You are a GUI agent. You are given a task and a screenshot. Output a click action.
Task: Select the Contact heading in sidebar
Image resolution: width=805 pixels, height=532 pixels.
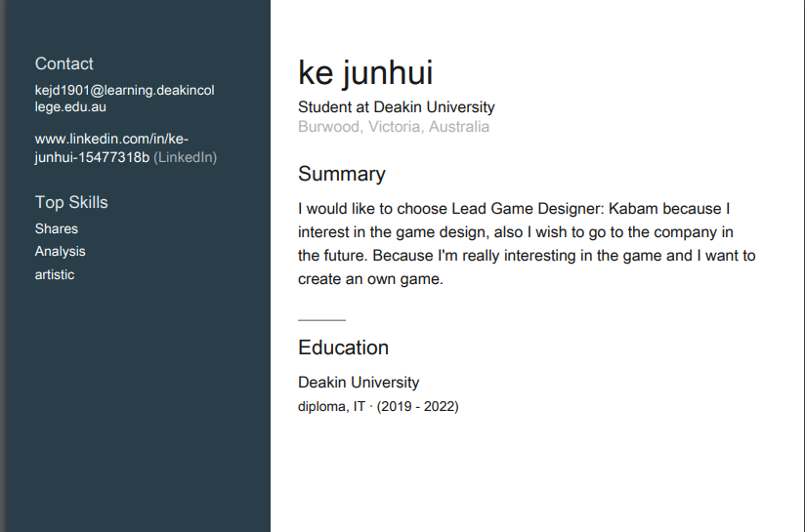64,64
